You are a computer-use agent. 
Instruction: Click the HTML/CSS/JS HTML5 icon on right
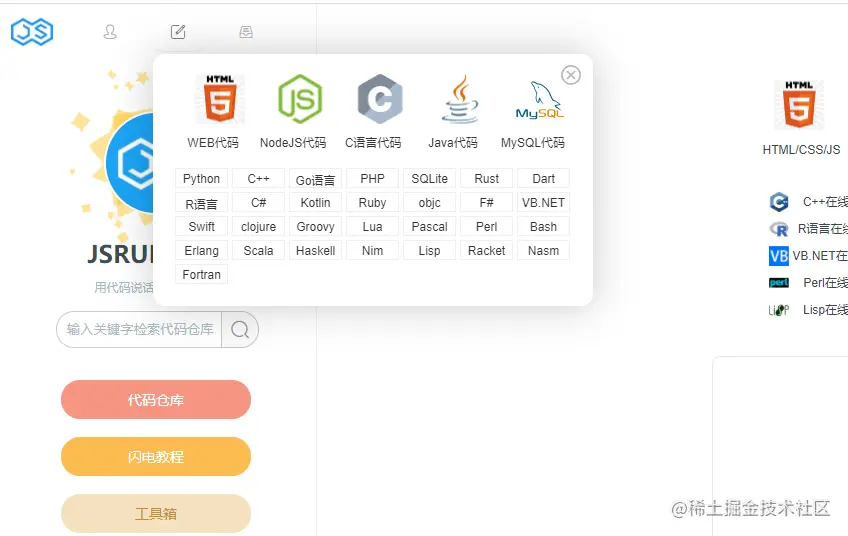point(799,105)
